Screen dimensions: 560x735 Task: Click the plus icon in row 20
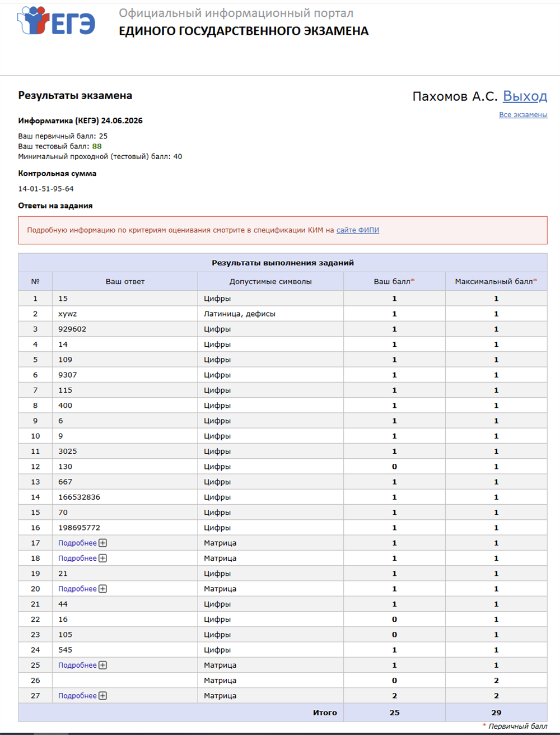coord(102,589)
